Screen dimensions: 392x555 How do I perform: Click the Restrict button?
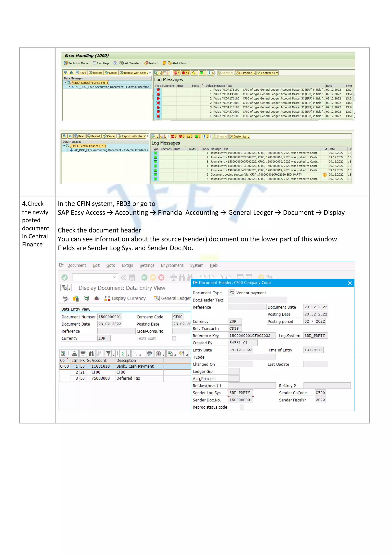pyautogui.click(x=151, y=63)
